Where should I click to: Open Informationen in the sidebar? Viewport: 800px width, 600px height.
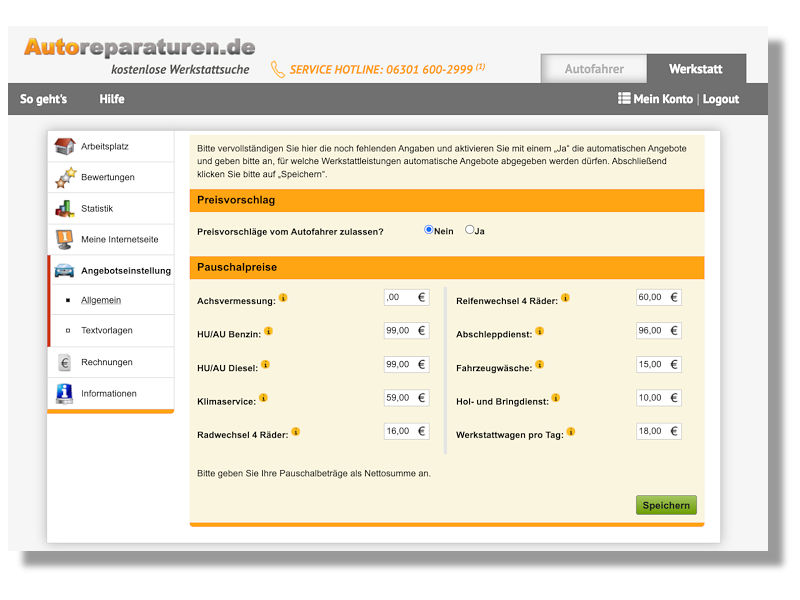(111, 393)
